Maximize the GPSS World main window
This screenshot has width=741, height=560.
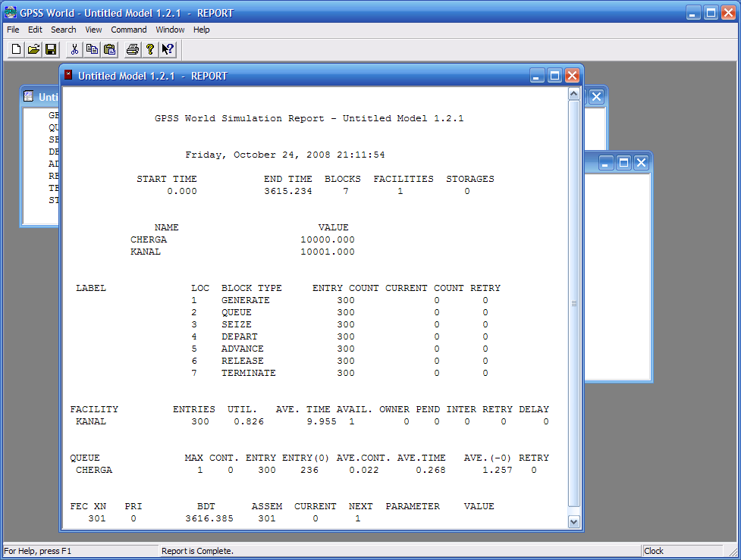pyautogui.click(x=711, y=13)
